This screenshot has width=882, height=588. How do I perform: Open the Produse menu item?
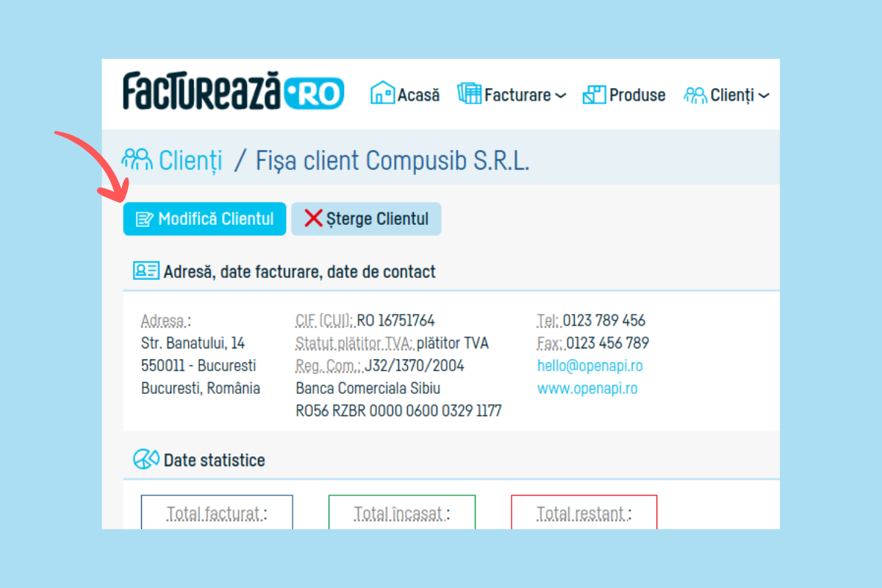point(637,95)
